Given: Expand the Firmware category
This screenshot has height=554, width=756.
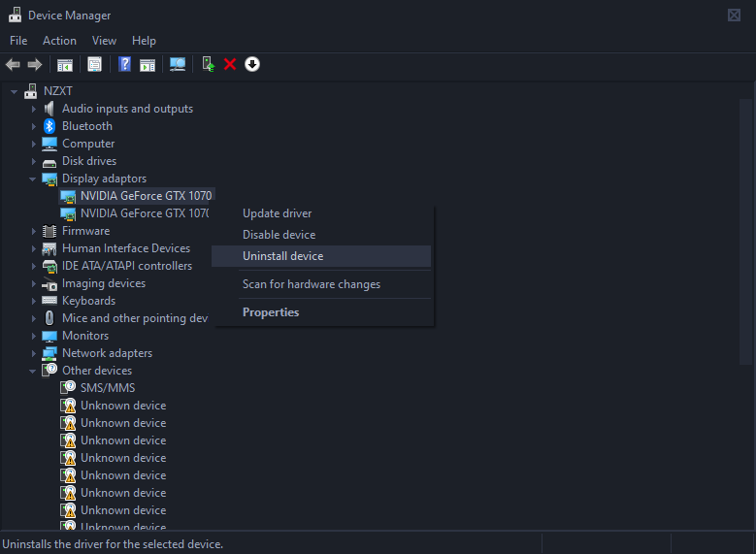Looking at the screenshot, I should tap(33, 231).
